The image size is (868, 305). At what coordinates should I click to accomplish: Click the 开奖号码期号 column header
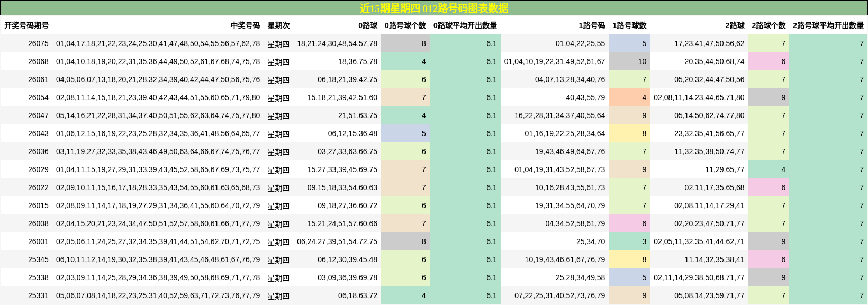26,25
